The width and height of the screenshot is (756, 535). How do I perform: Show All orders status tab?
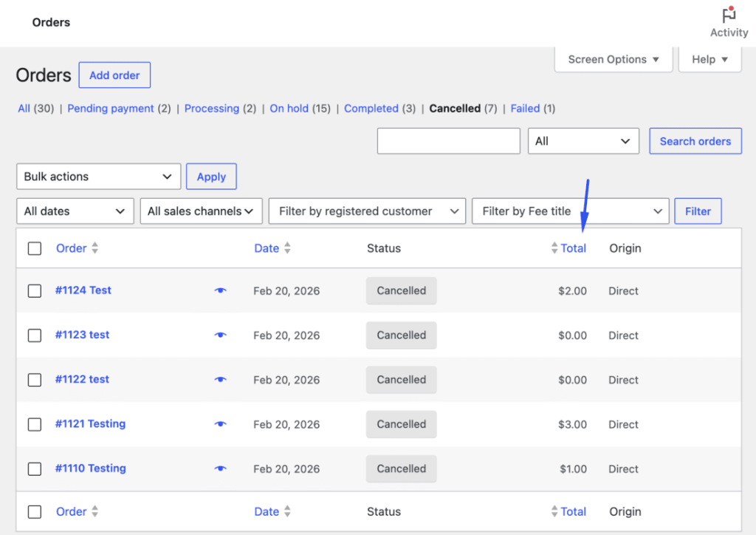tap(24, 109)
